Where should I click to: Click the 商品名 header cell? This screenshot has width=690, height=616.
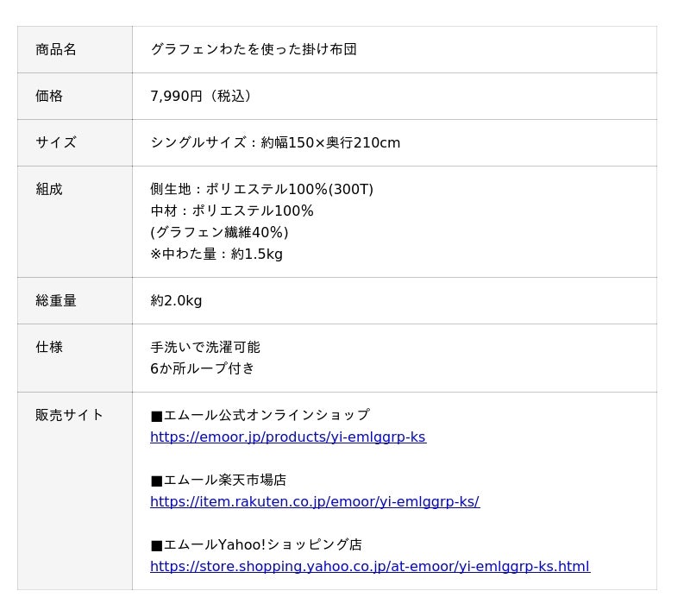[x=56, y=49]
